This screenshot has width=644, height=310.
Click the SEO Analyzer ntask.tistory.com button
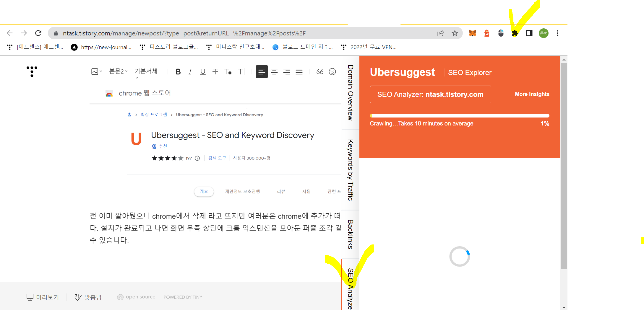click(x=430, y=94)
